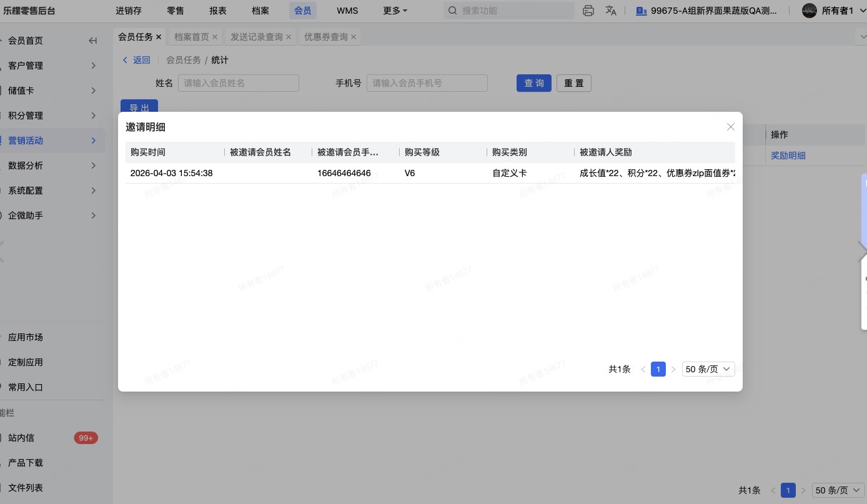Screen dimensions: 867x504
Task: Click the 所有者1 user avatar
Action: tap(809, 11)
